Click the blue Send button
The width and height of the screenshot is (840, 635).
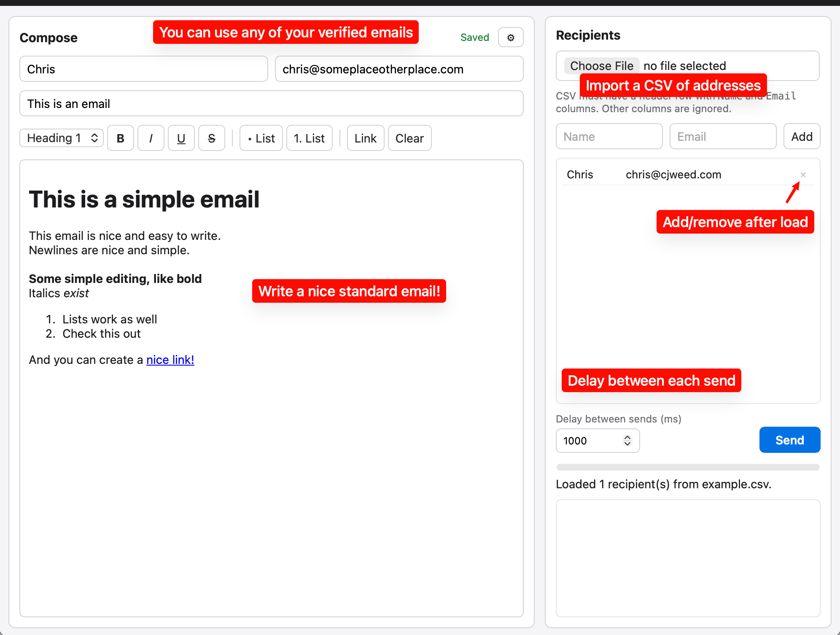coord(790,440)
